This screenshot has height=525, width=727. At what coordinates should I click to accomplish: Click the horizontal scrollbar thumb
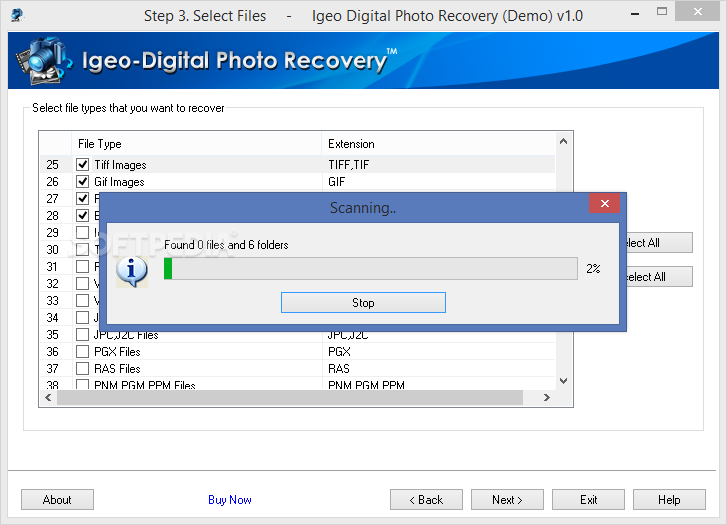click(x=290, y=397)
